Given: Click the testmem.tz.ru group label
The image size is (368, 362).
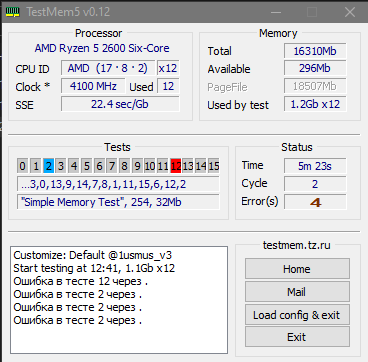Looking at the screenshot, I should point(297,245).
